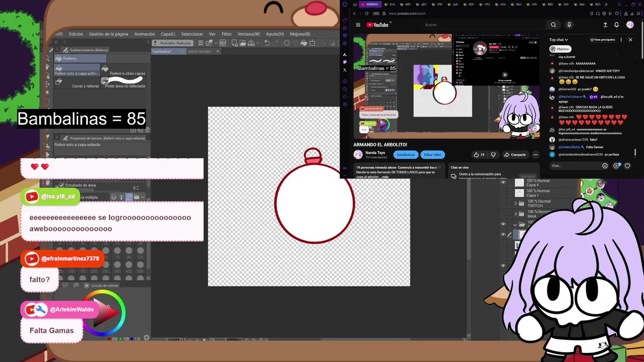
Task: Click the Compartir share button
Action: [x=515, y=154]
